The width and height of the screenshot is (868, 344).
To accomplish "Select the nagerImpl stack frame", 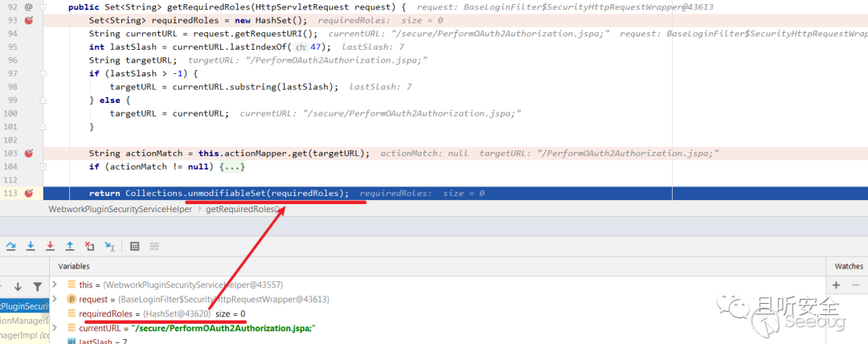I will coord(24,336).
